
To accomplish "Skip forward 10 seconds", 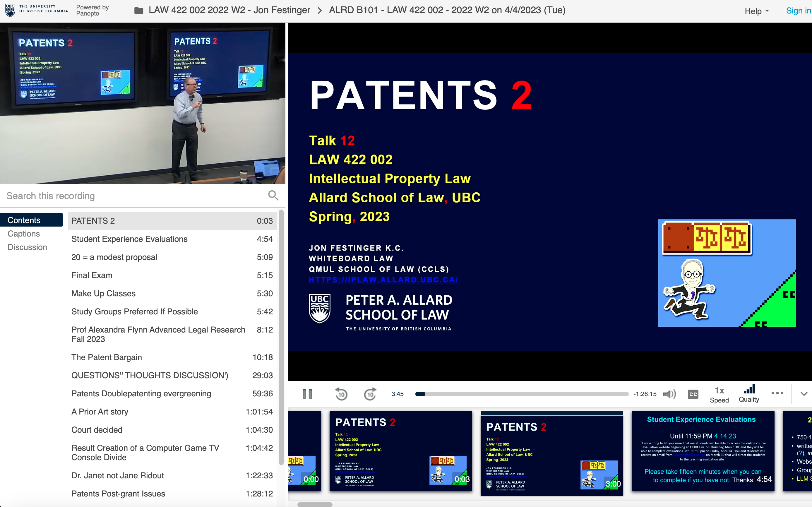I will pyautogui.click(x=370, y=394).
